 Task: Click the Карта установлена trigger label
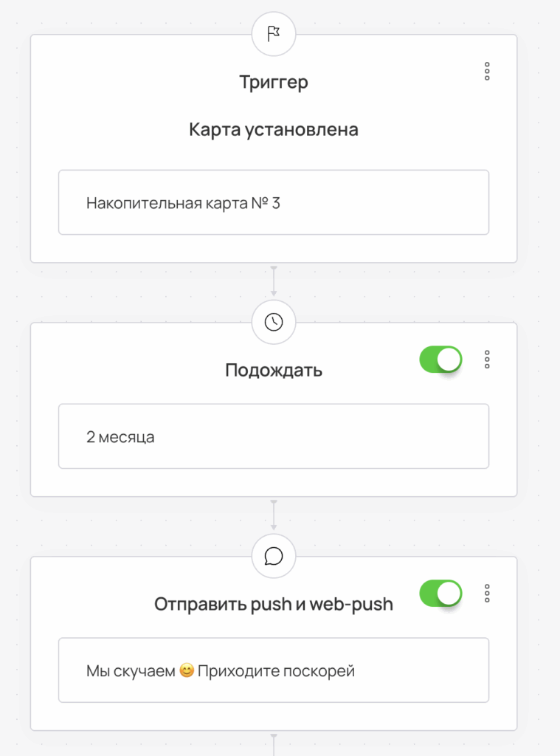point(274,130)
